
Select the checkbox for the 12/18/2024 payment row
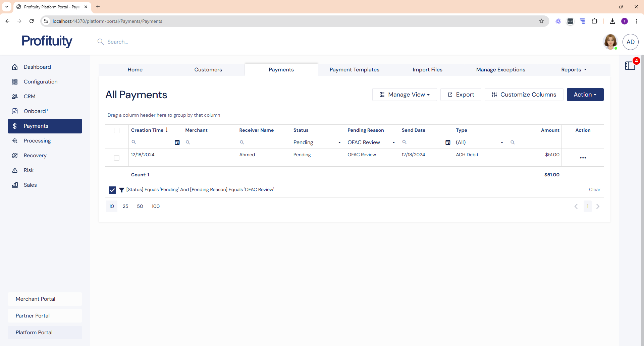pos(117,158)
